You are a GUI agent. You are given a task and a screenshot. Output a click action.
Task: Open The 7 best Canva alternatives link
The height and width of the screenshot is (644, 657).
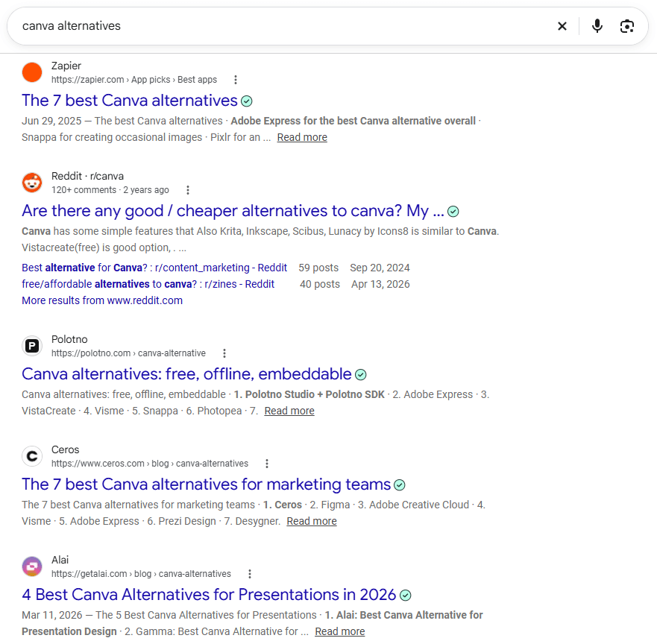pos(130,101)
